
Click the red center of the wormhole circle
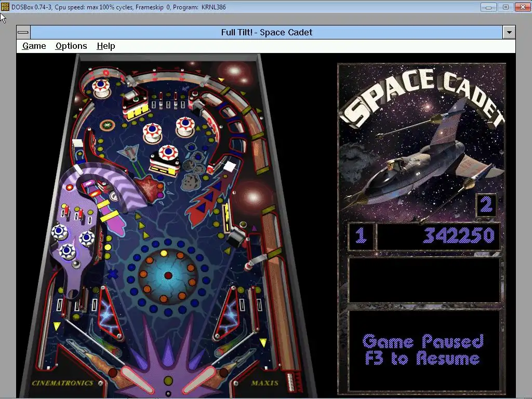[168, 275]
